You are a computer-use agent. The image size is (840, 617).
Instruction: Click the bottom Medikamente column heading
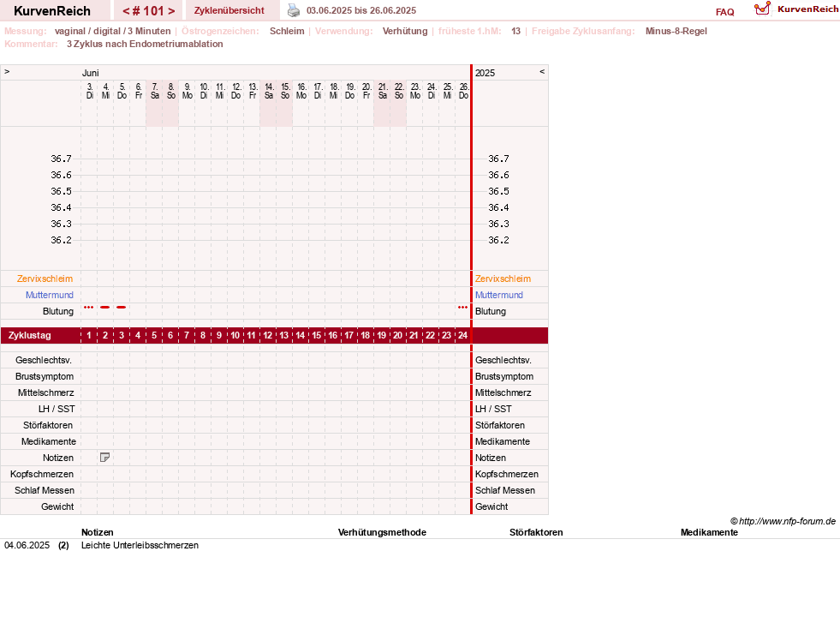(709, 532)
